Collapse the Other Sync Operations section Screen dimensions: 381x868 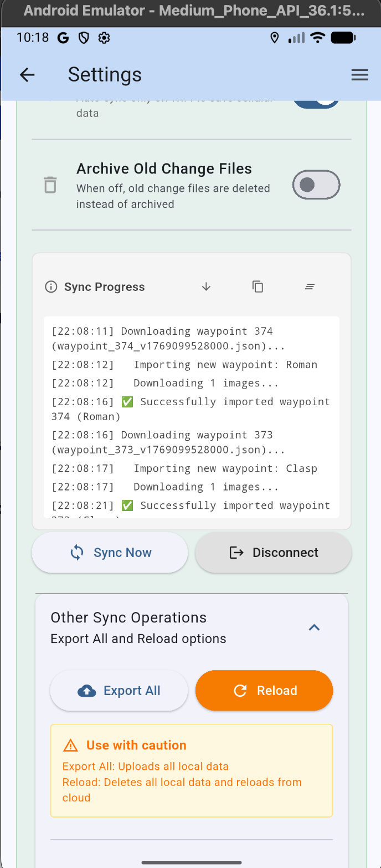(314, 627)
